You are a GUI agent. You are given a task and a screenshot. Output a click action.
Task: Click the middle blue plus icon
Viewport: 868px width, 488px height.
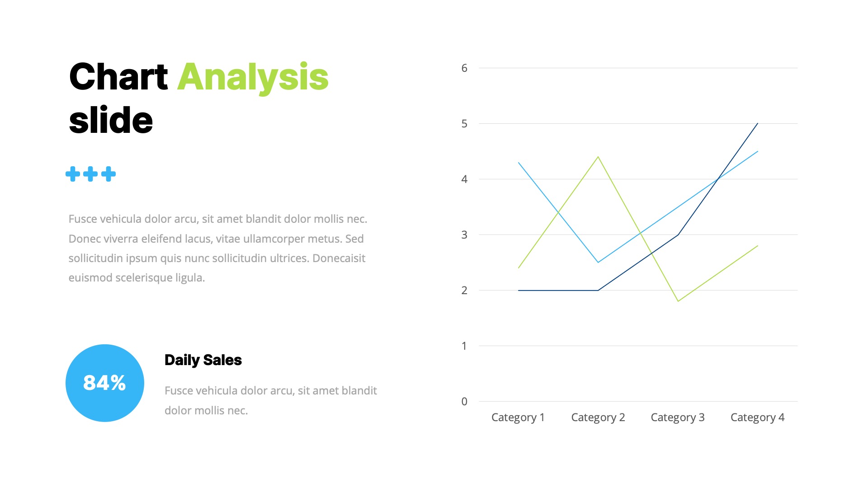[x=90, y=174]
